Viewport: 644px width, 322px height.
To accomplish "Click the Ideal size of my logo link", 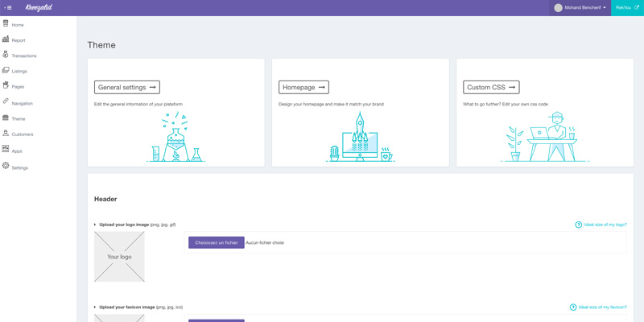I will (x=605, y=225).
